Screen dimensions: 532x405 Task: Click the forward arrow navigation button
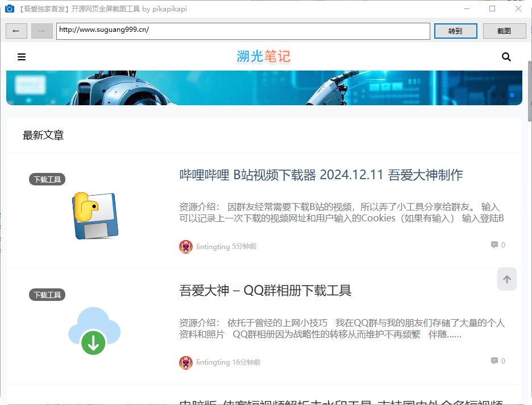(41, 31)
